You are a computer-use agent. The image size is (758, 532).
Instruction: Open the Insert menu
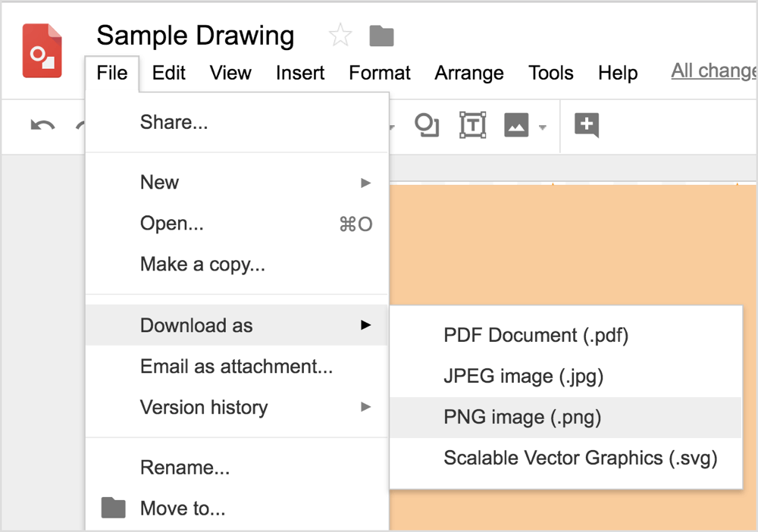tap(299, 74)
